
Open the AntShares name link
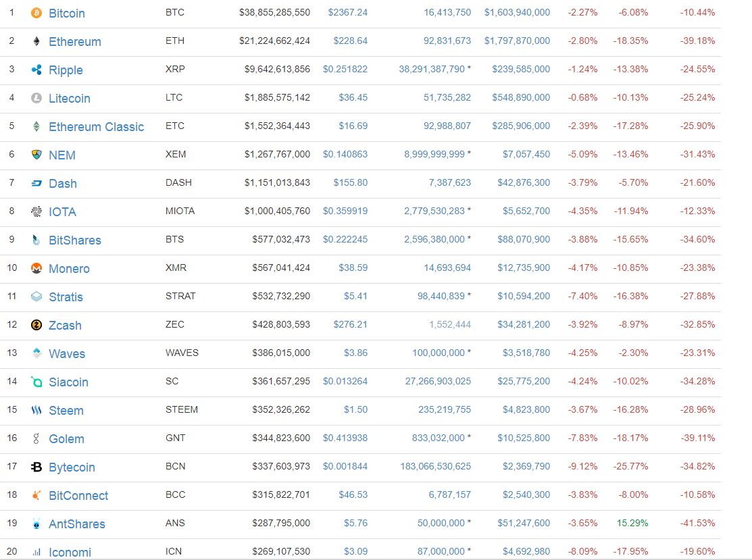(77, 524)
